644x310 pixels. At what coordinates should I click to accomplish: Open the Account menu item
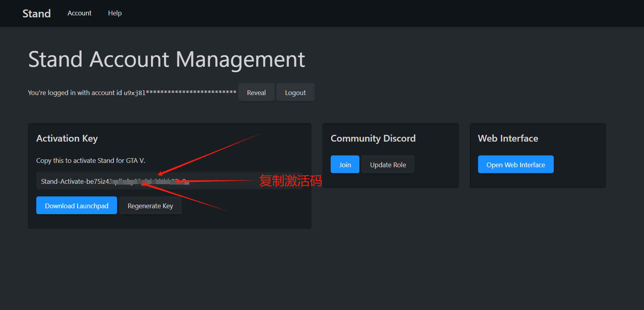pos(80,13)
